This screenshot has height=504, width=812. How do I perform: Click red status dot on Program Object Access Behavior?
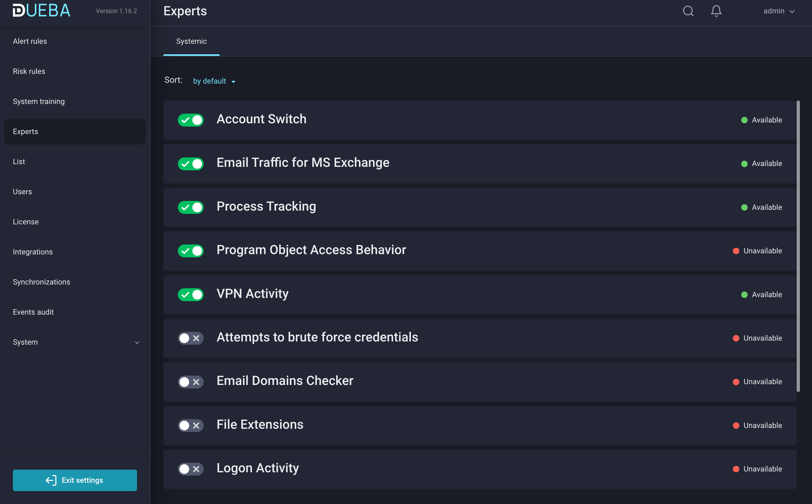coord(736,251)
